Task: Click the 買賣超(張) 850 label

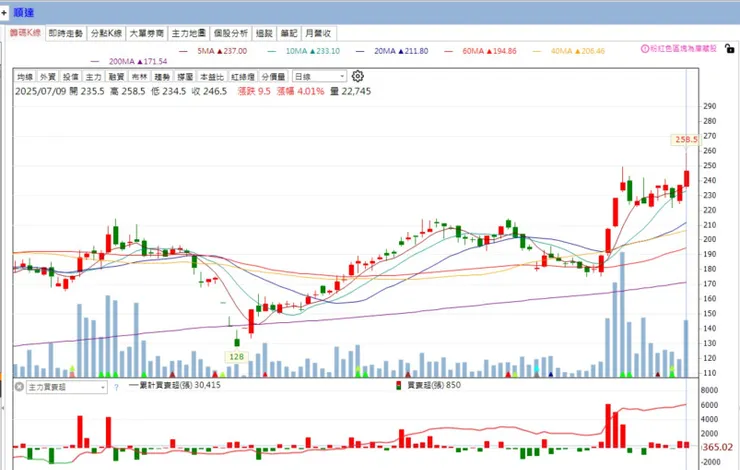Action: pyautogui.click(x=434, y=385)
